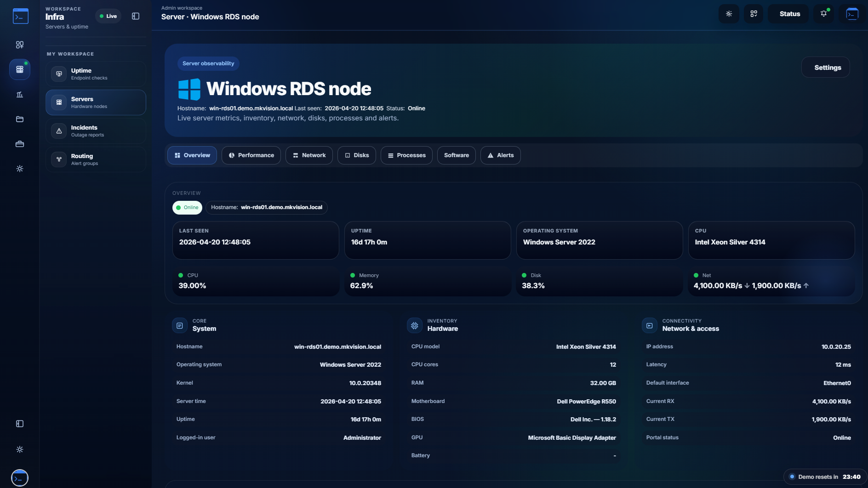Open the Disks tab

357,155
